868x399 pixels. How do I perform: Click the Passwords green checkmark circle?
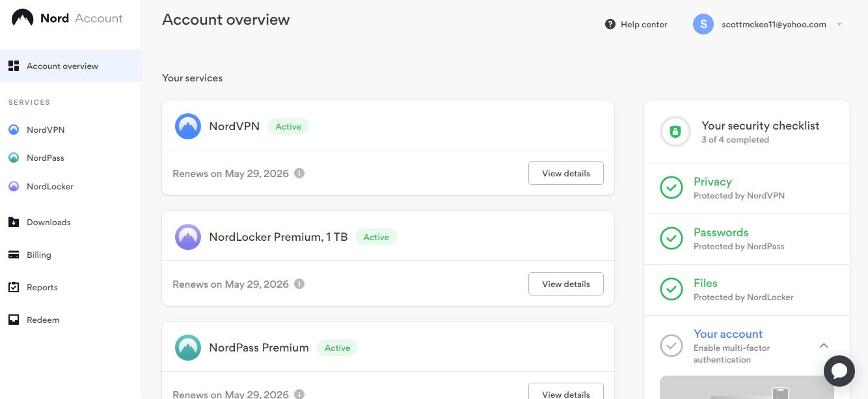coord(671,239)
